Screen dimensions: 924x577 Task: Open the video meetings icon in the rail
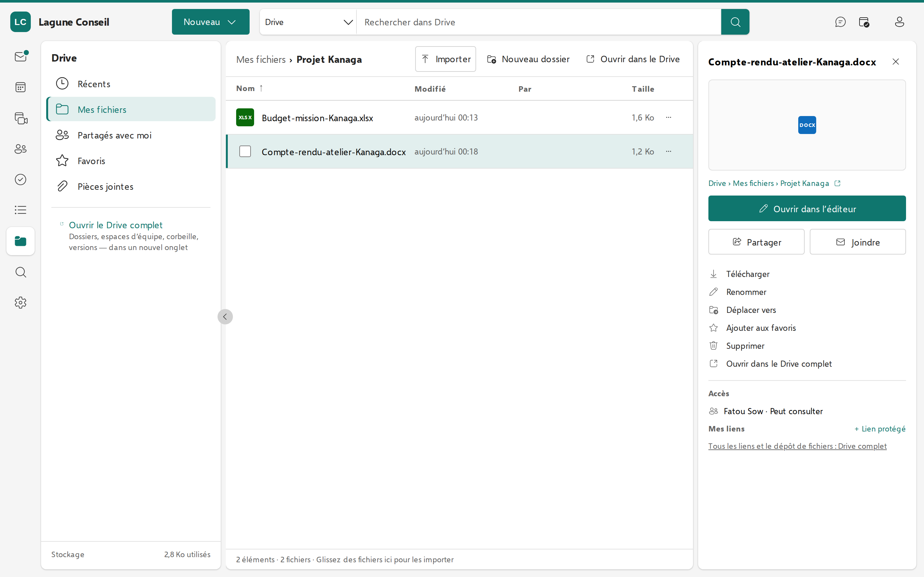click(x=21, y=118)
